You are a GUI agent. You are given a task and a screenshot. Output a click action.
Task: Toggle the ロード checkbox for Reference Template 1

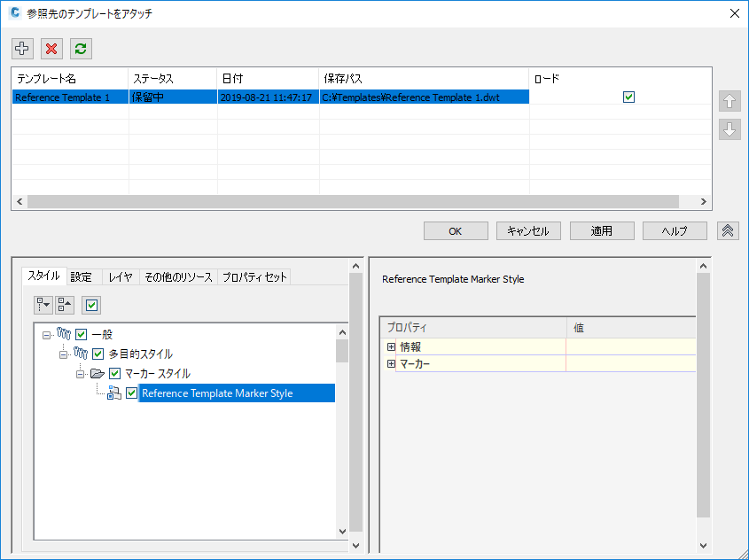pos(628,97)
